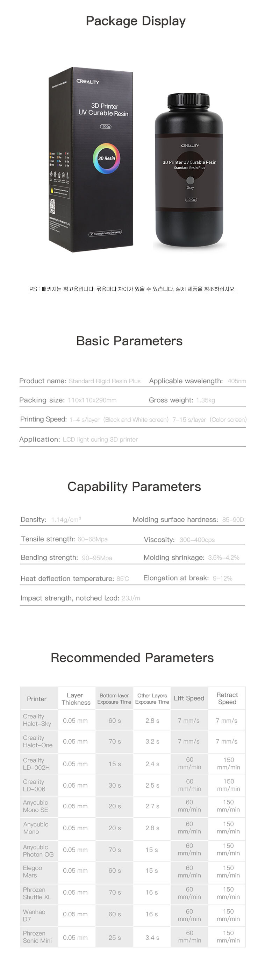Viewport: 265px width, 980px height.
Task: Click the gray color dot on the bottle
Action: [x=190, y=180]
